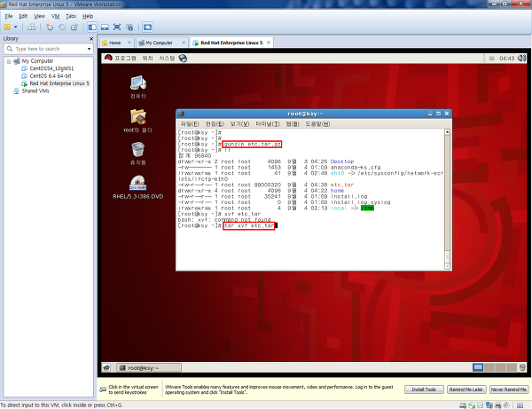The width and height of the screenshot is (532, 409).
Task: Click the terminal scrollbar up arrow
Action: (447, 131)
